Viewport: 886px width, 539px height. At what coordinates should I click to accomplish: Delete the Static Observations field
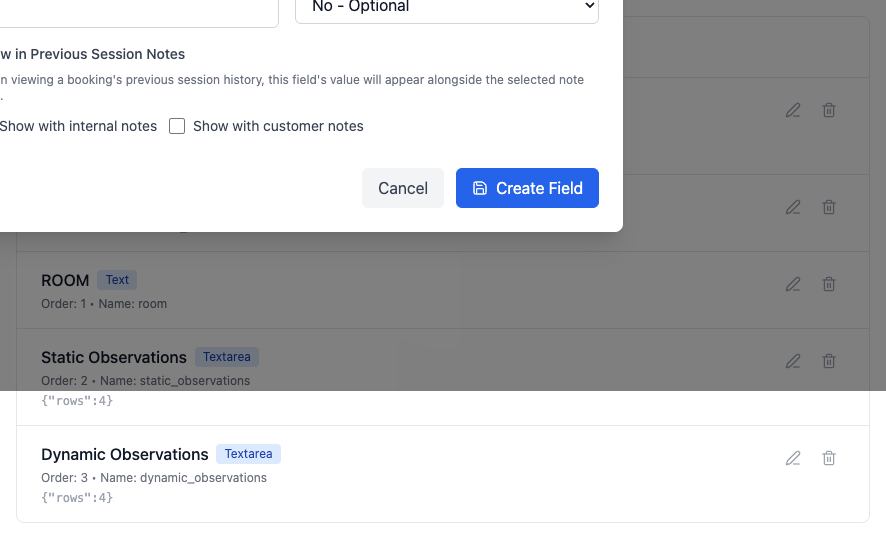tap(829, 361)
